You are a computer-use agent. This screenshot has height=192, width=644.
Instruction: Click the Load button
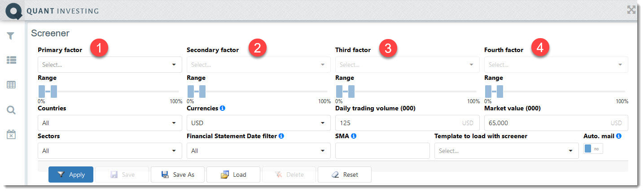233,175
